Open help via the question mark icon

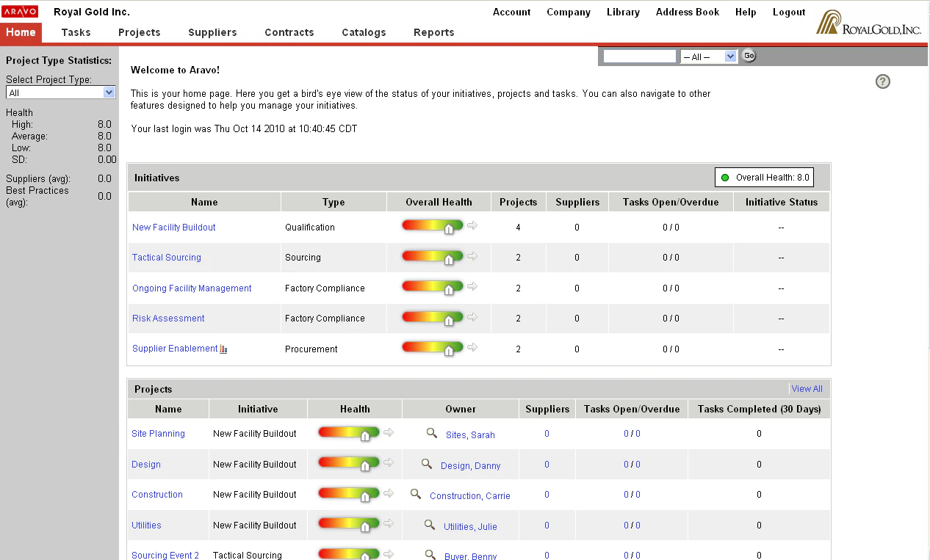[x=882, y=81]
